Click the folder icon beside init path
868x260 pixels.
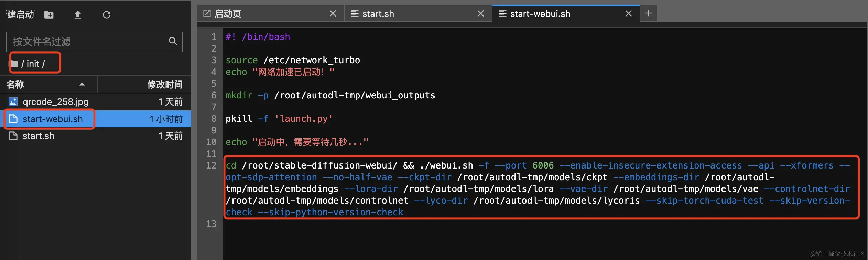coord(14,64)
